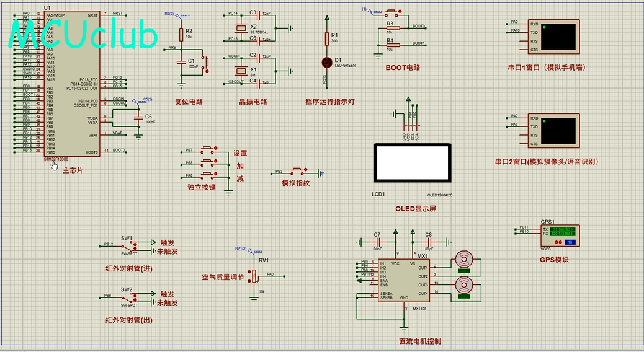This screenshot has height=352, width=644.
Task: Toggle the SW1 infrared switch
Action: click(x=131, y=246)
